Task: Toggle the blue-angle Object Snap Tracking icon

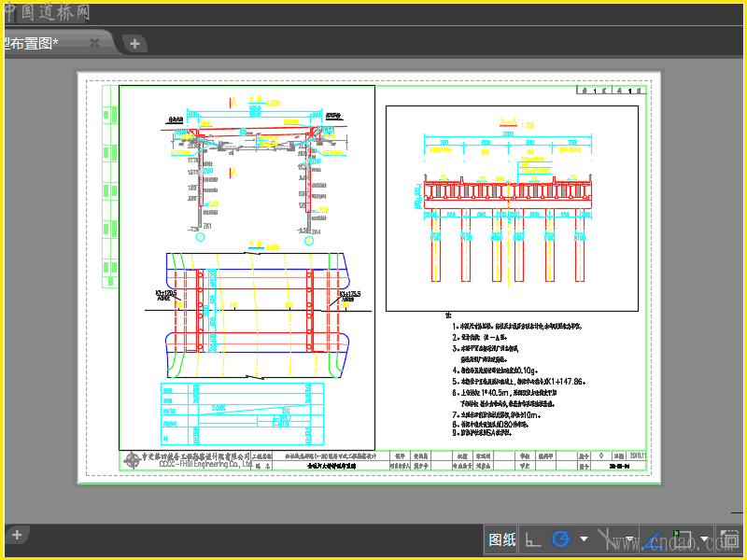Action: [655, 539]
